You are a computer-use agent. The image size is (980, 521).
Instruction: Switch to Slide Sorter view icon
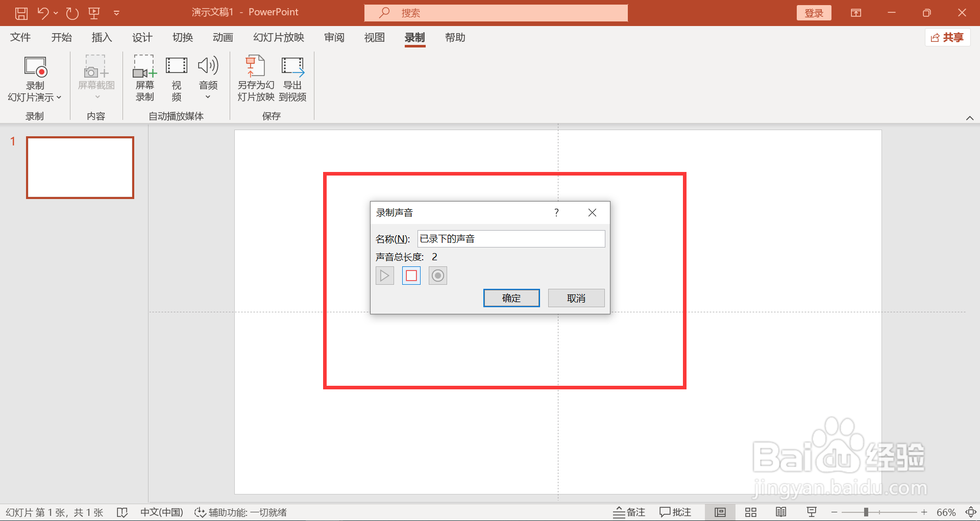(x=751, y=512)
